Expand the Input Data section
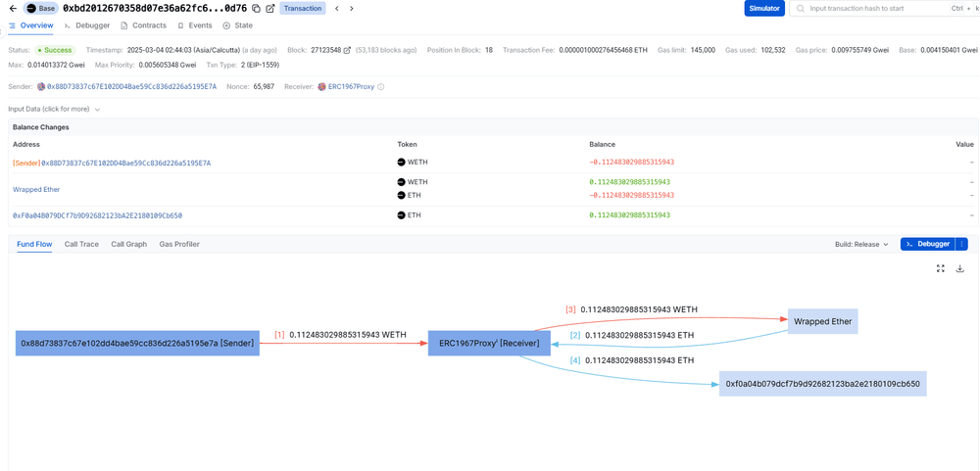980x471 pixels. 54,110
